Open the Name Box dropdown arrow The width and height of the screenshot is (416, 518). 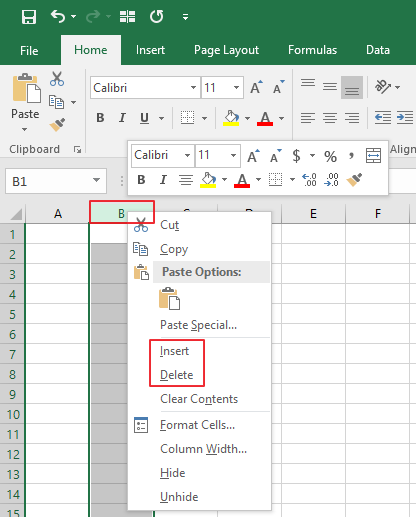[x=96, y=180]
